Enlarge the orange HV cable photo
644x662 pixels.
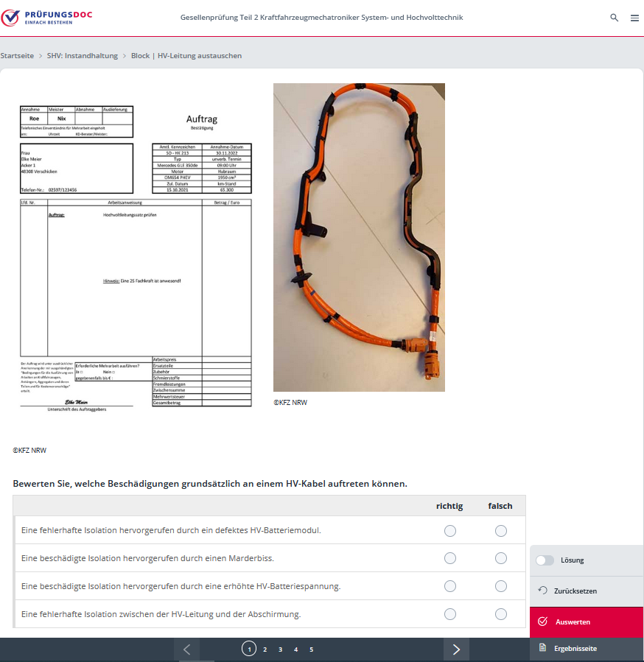point(359,237)
